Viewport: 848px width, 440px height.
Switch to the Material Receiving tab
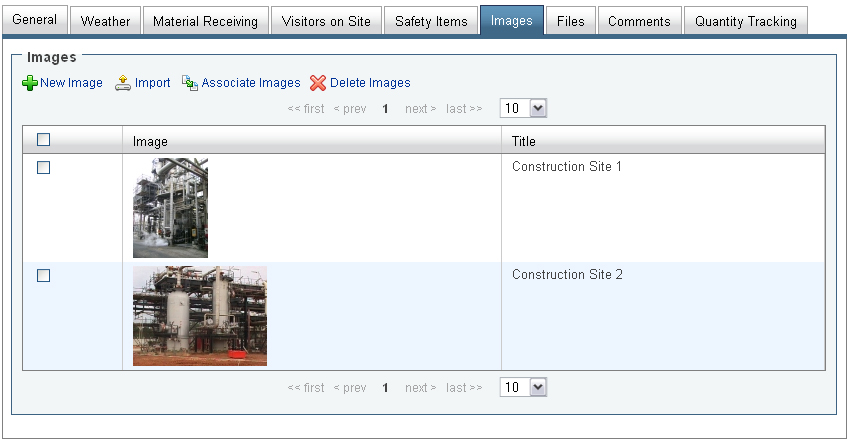click(x=206, y=21)
